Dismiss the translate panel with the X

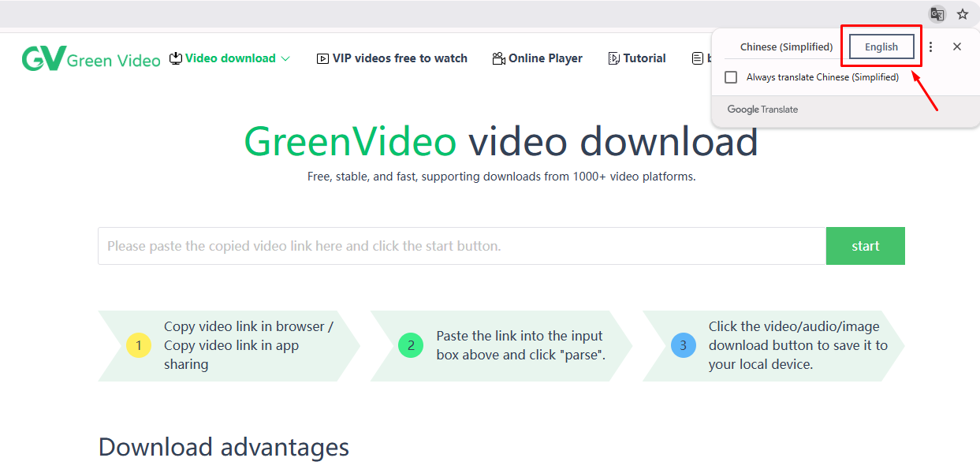coord(957,47)
